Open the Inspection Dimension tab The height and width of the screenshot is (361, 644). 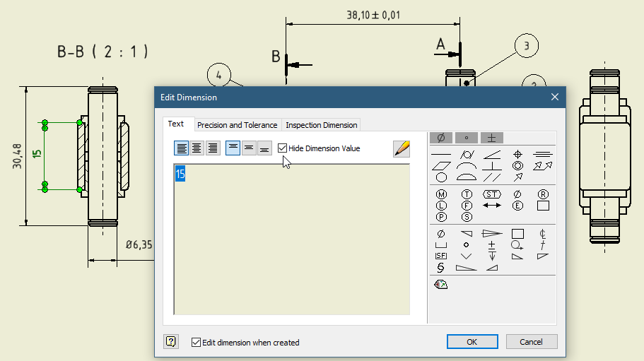point(321,125)
